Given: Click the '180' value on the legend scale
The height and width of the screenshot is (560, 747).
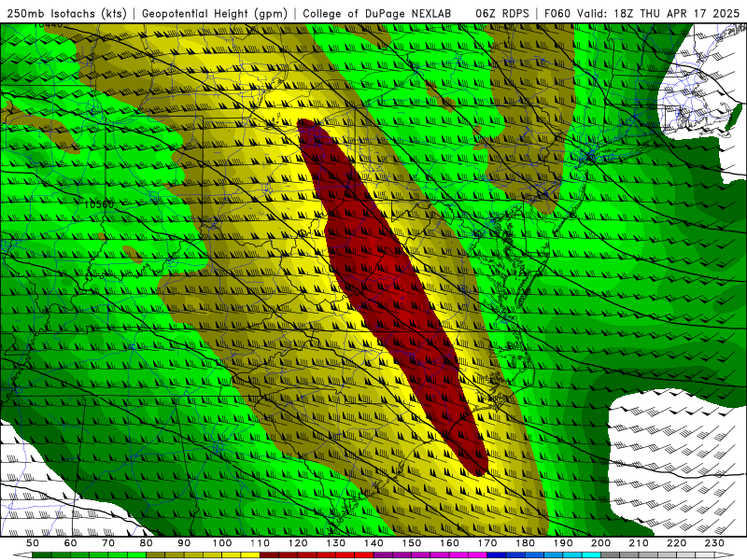Looking at the screenshot, I should point(526,543).
